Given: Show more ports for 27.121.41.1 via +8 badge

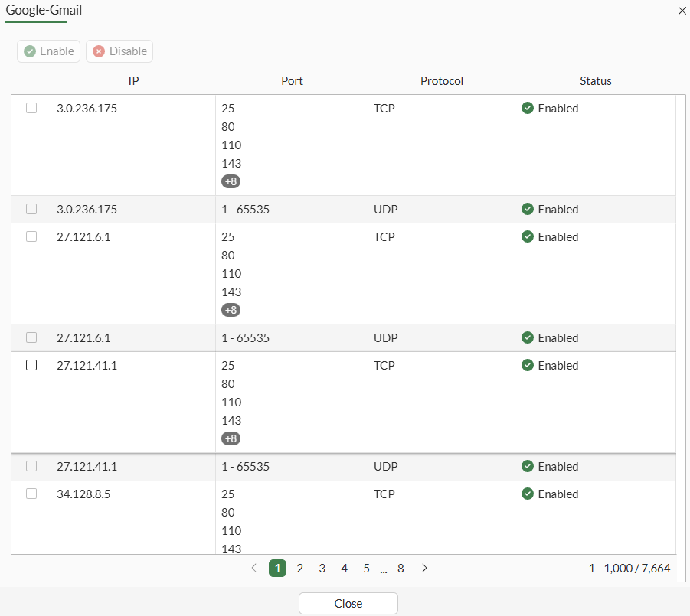Looking at the screenshot, I should coord(231,438).
